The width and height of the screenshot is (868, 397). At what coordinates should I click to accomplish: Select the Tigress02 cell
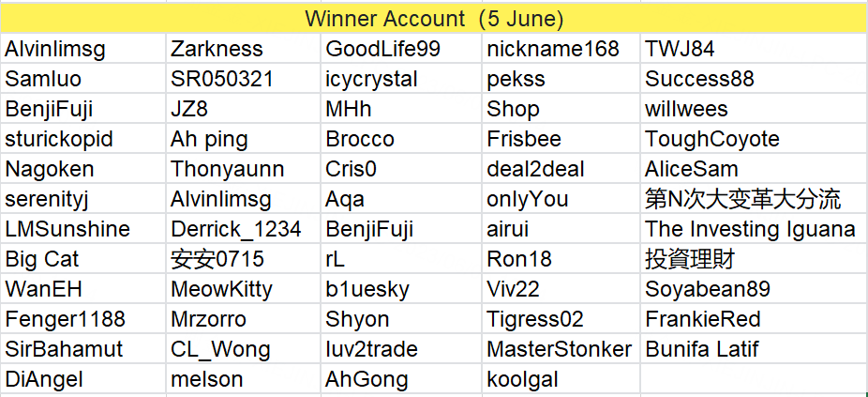click(x=561, y=319)
